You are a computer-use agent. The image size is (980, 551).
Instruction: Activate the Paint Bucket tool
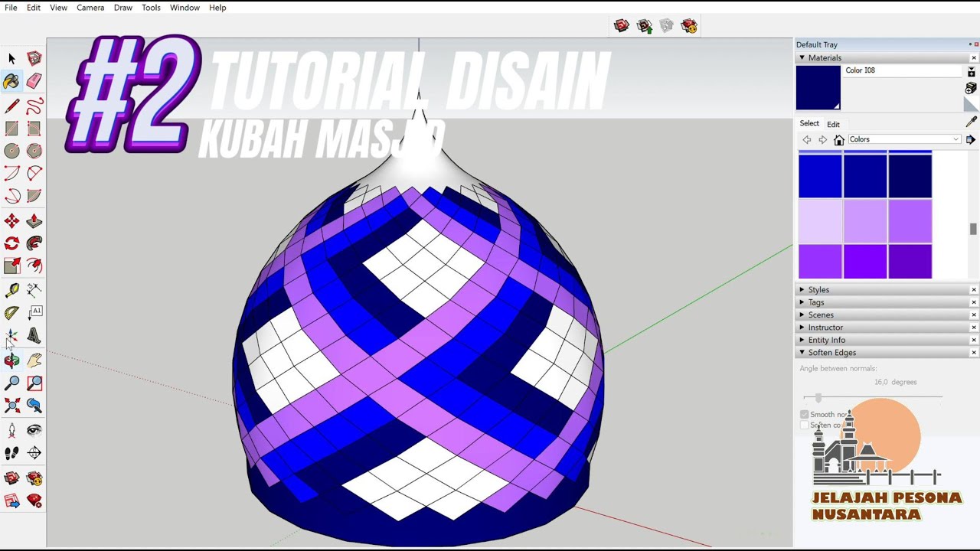[x=11, y=81]
